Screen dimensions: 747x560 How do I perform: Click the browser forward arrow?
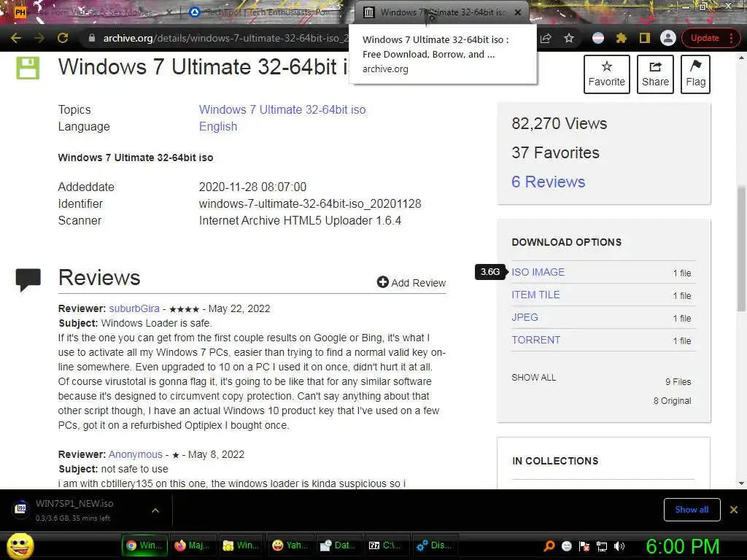39,38
